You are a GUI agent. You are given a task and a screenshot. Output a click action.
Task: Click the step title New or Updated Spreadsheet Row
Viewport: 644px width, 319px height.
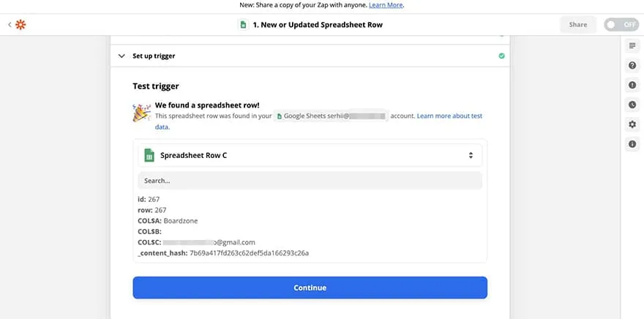(317, 25)
